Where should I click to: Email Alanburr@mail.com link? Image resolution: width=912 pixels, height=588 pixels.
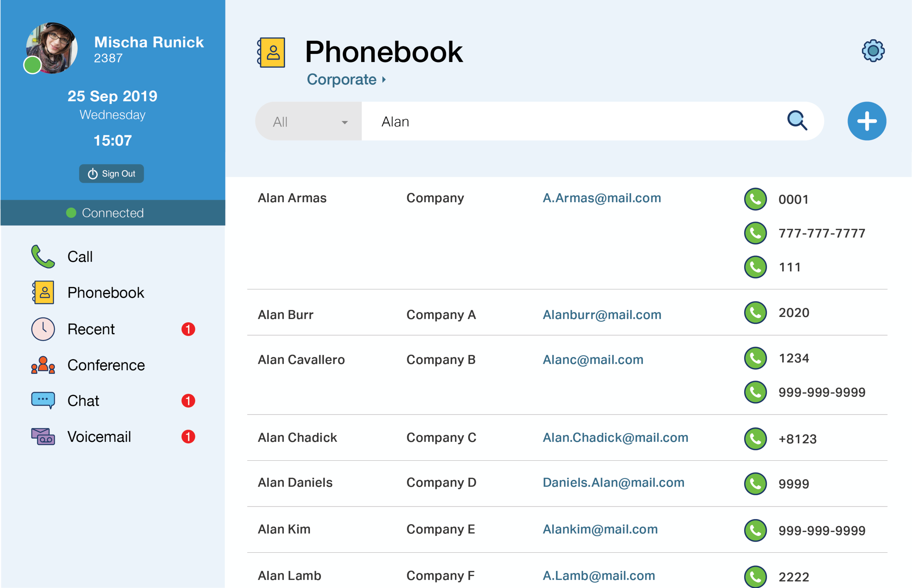[x=602, y=315]
